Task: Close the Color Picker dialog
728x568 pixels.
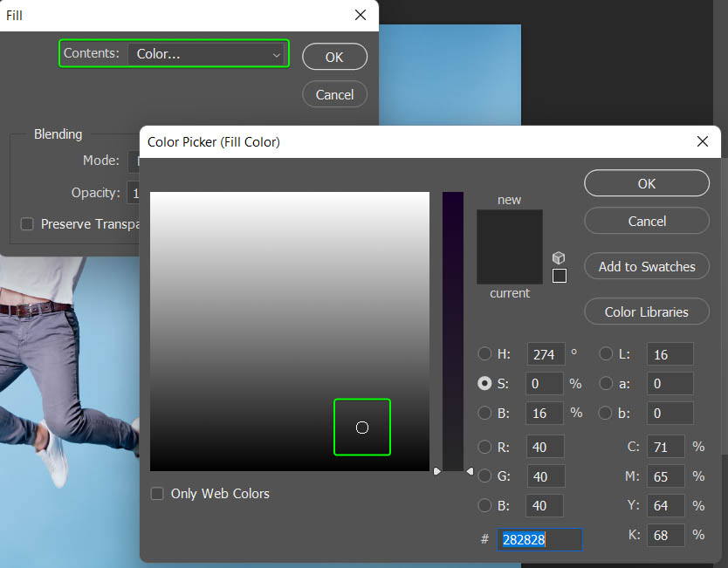Action: pyautogui.click(x=703, y=141)
